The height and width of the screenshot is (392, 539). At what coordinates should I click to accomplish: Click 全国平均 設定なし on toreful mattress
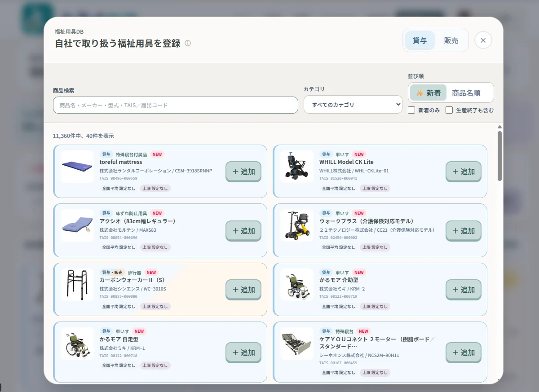pos(119,189)
